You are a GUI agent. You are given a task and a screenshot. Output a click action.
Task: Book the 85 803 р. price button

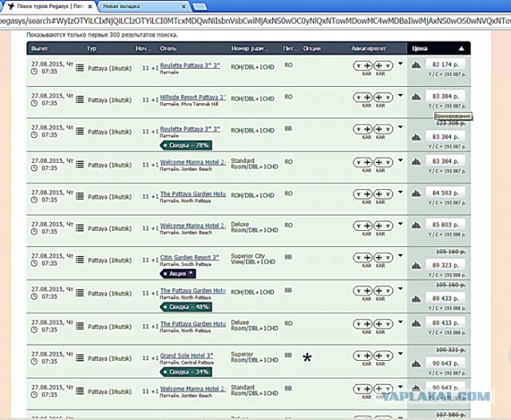pyautogui.click(x=446, y=225)
